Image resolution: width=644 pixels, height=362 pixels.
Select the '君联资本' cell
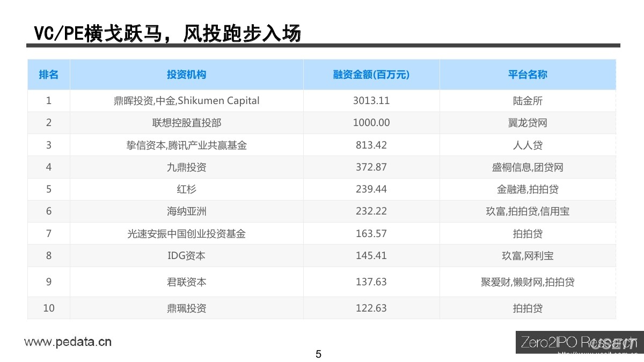click(186, 282)
